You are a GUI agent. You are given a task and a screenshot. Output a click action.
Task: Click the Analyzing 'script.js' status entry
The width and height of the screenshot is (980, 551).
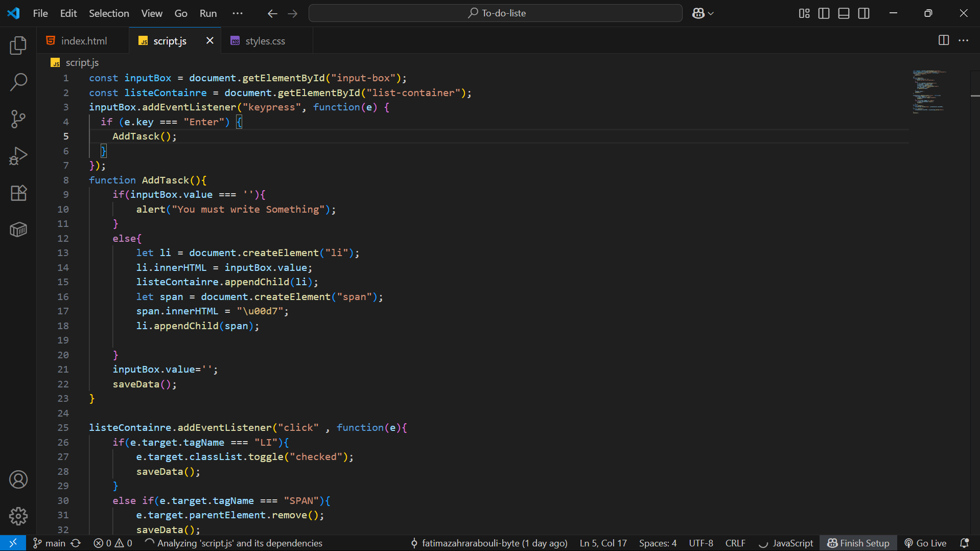234,543
